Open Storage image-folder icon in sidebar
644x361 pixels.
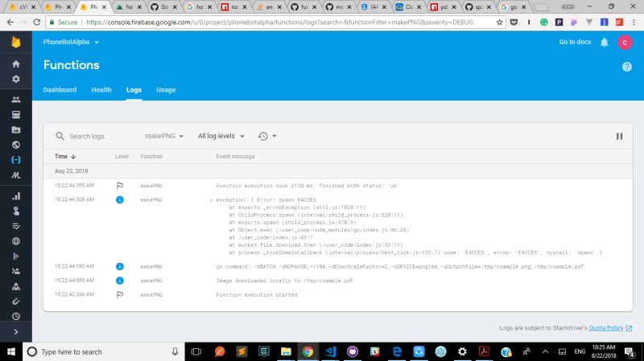(x=16, y=130)
